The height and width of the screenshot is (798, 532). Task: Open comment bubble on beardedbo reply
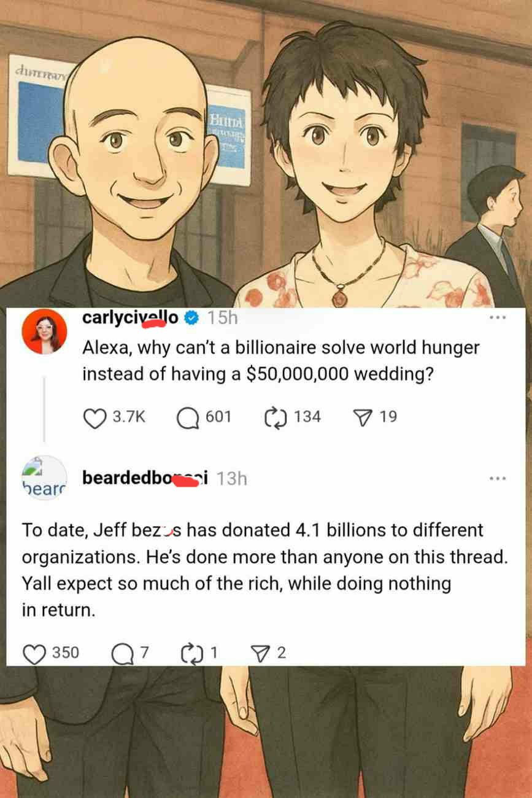[120, 653]
